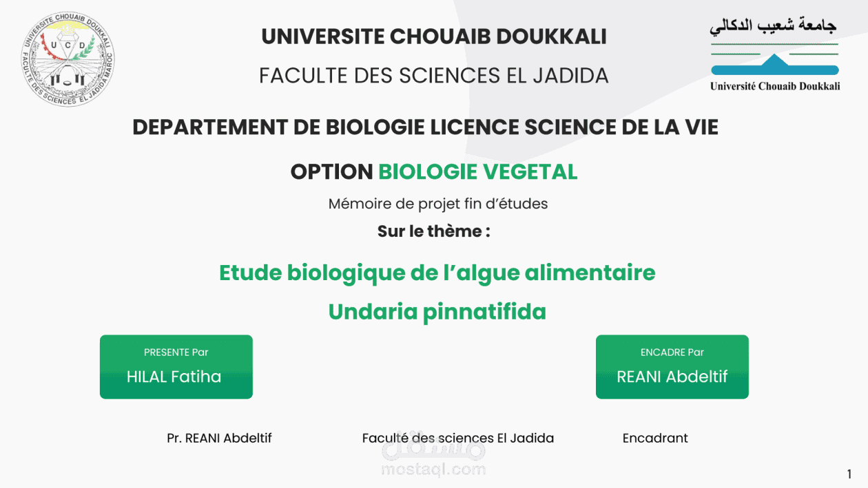The height and width of the screenshot is (488, 868).
Task: Click the 'Undaria pinnatifida' species name
Action: coord(437,312)
